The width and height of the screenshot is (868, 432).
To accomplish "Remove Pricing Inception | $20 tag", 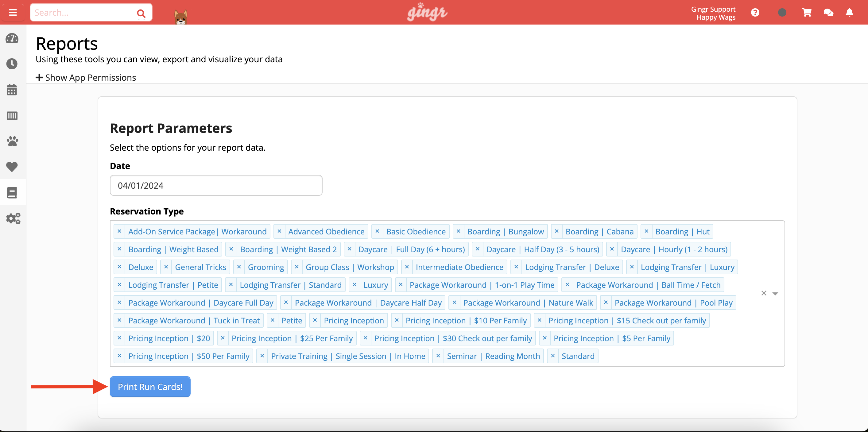I will click(119, 338).
